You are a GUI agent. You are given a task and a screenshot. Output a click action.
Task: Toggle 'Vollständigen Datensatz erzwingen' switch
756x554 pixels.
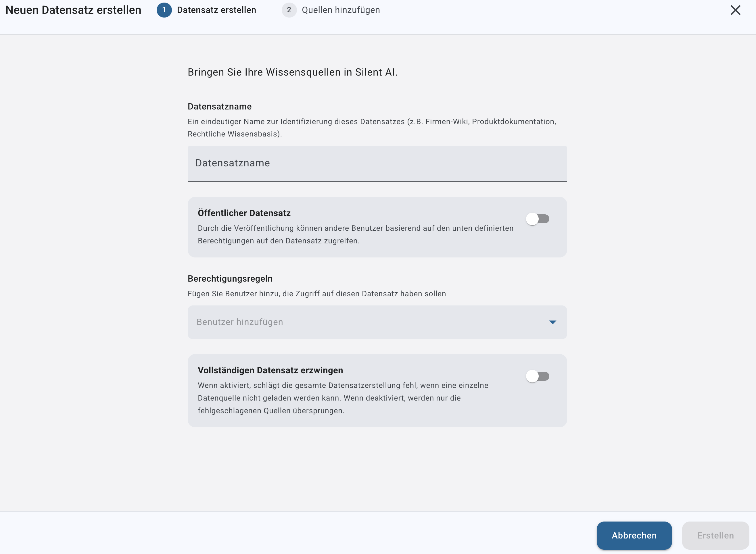coord(537,376)
